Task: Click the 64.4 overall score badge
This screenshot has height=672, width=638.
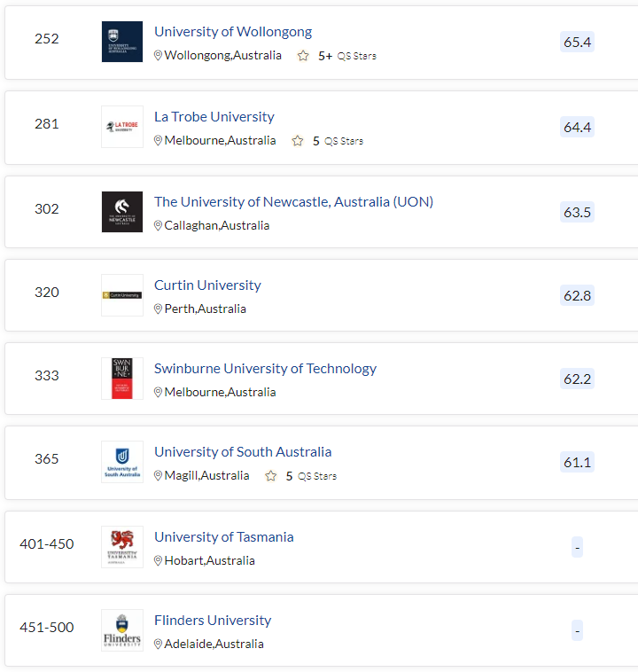Action: point(577,127)
